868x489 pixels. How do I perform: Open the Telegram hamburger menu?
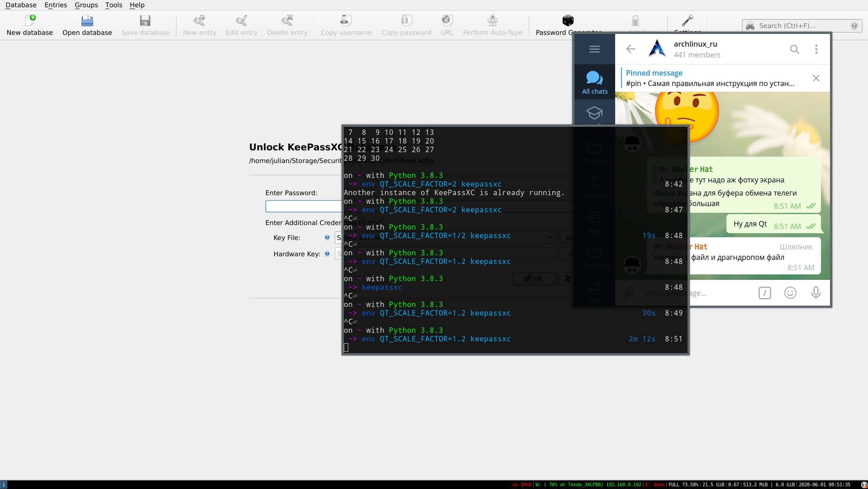[594, 49]
